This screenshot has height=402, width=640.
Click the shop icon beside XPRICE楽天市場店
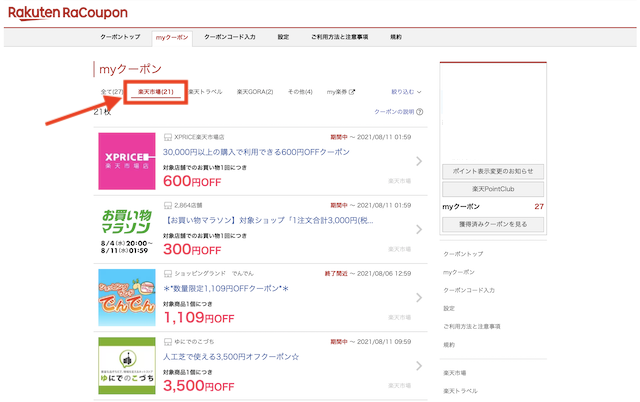pos(168,138)
